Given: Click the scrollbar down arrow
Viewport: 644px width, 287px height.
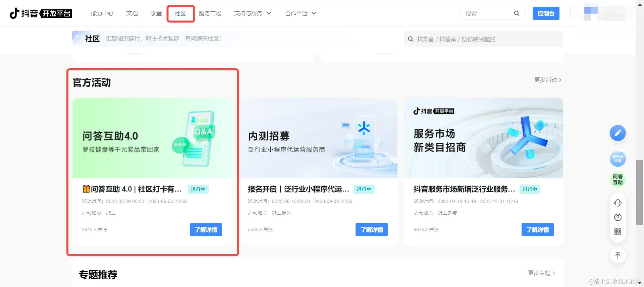Looking at the screenshot, I should click(640, 283).
